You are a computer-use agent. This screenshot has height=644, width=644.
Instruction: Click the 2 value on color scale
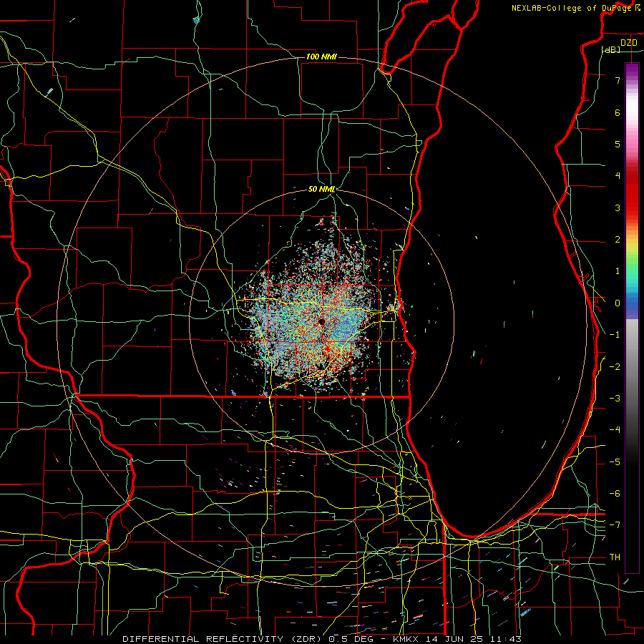coord(618,240)
